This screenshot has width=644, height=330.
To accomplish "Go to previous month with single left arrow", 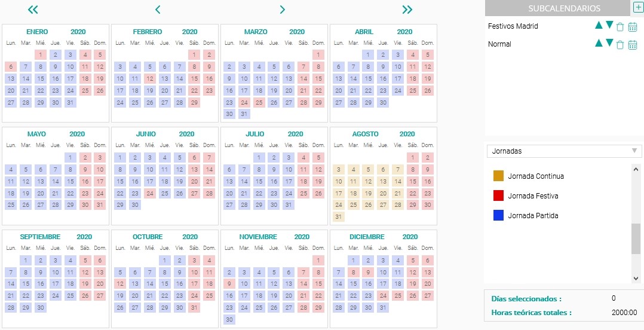I will coord(158,10).
